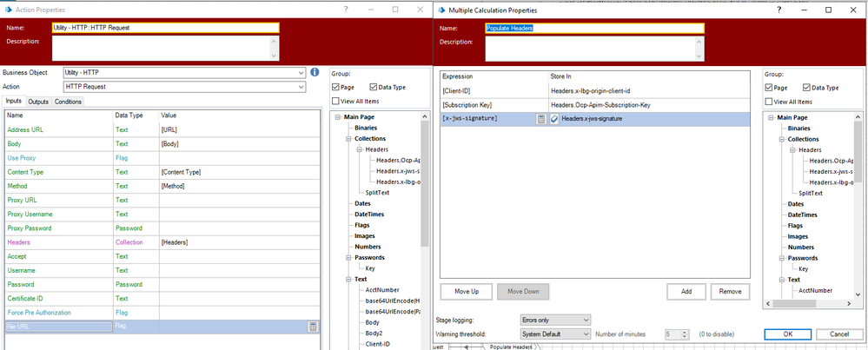Open the Warning threshold dropdown
The height and width of the screenshot is (350, 868).
pos(586,333)
